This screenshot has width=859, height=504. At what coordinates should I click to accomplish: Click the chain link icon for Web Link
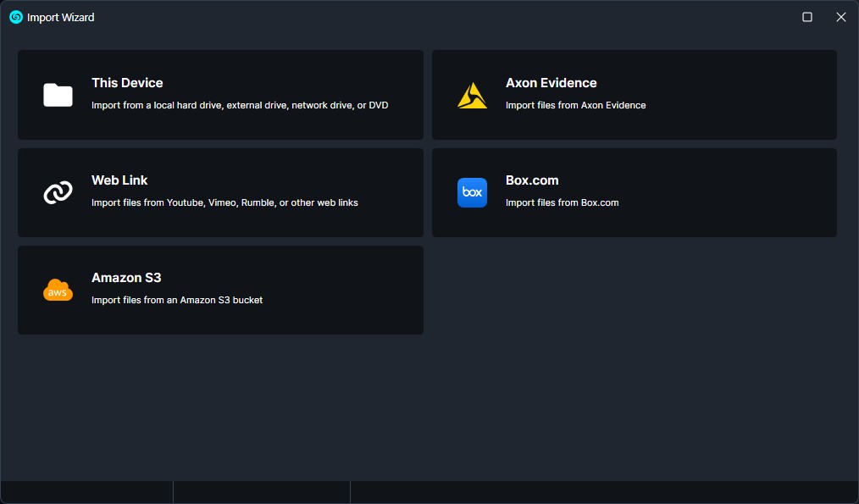point(58,192)
